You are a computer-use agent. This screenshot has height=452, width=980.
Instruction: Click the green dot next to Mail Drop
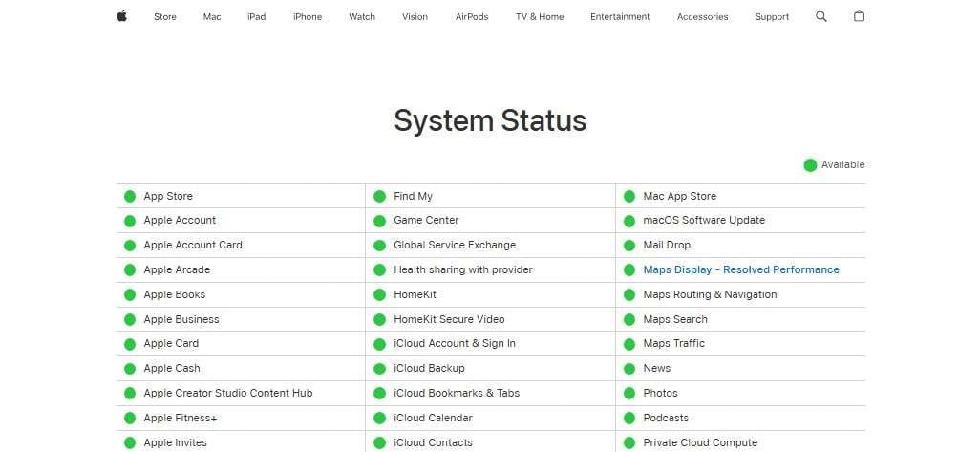click(x=629, y=245)
